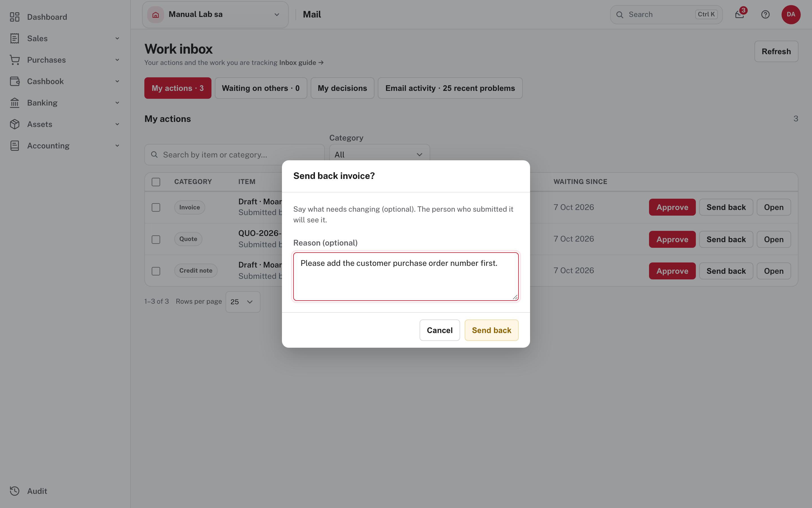Image resolution: width=812 pixels, height=508 pixels.
Task: Click the magnifier icon in item search
Action: point(154,155)
